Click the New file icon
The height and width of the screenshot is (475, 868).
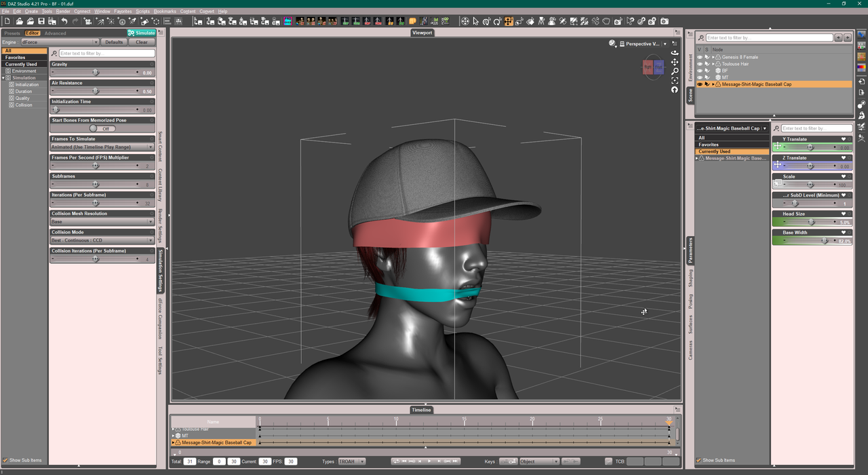point(7,22)
